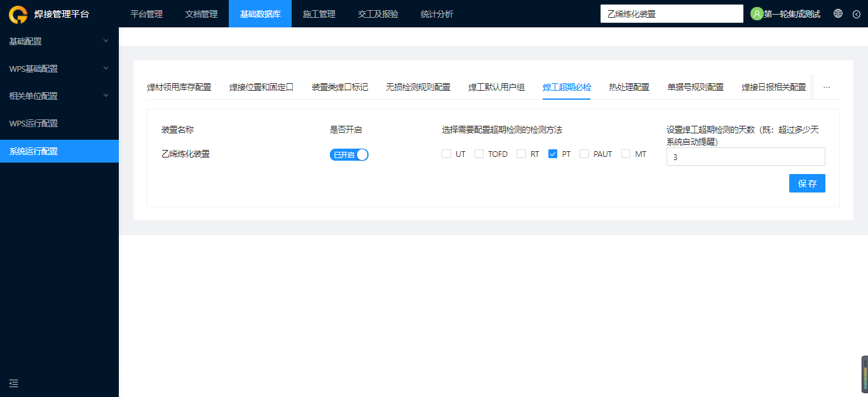Viewport: 868px width, 397px height.
Task: Click the 乙烯炼化装置 row name
Action: pos(186,154)
